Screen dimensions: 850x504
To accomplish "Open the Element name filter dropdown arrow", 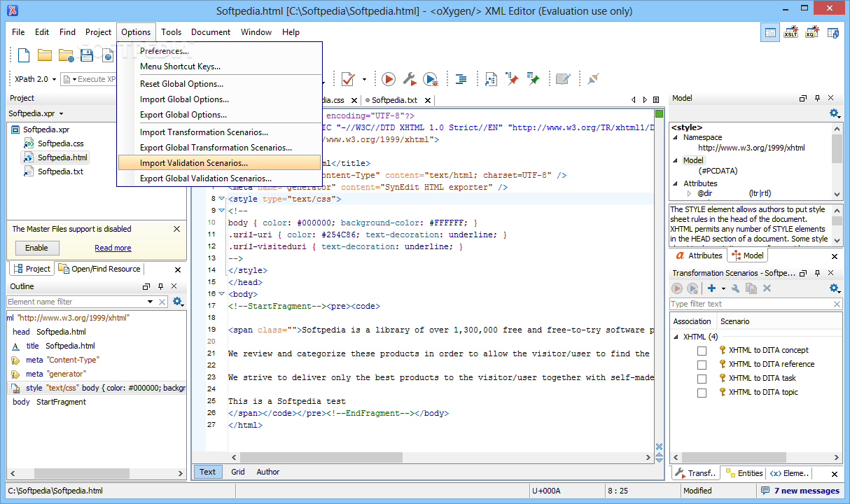I will [151, 302].
